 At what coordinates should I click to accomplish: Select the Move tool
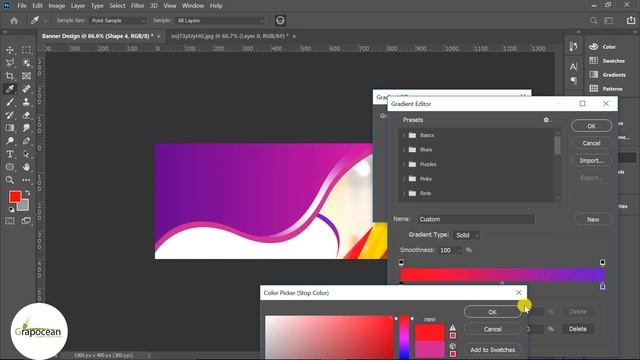pyautogui.click(x=10, y=50)
